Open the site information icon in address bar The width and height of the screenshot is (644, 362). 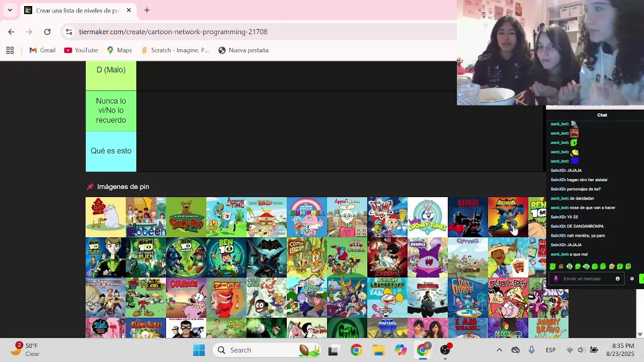pyautogui.click(x=69, y=32)
